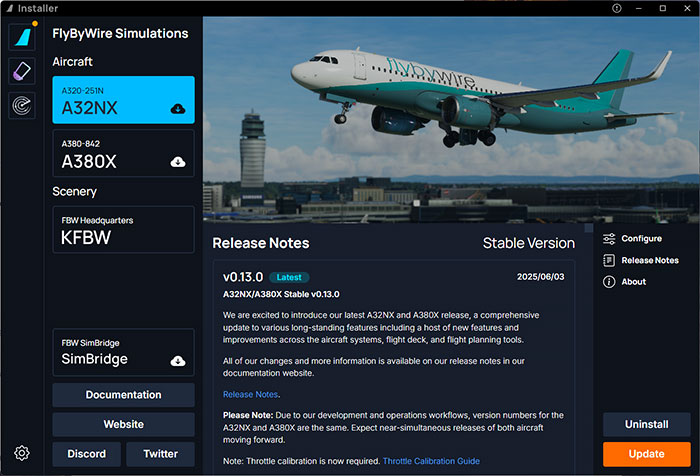Click the Discord button
The image size is (700, 476).
87,454
